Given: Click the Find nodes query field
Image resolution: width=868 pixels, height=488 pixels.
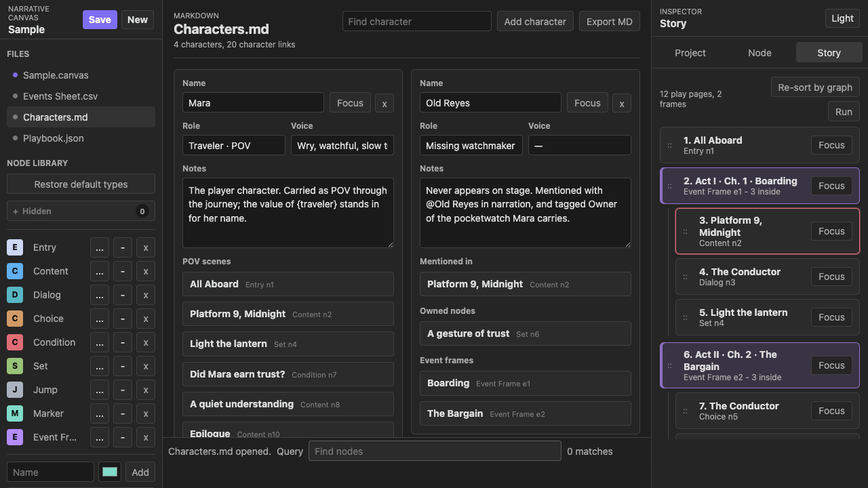Looking at the screenshot, I should pyautogui.click(x=435, y=451).
